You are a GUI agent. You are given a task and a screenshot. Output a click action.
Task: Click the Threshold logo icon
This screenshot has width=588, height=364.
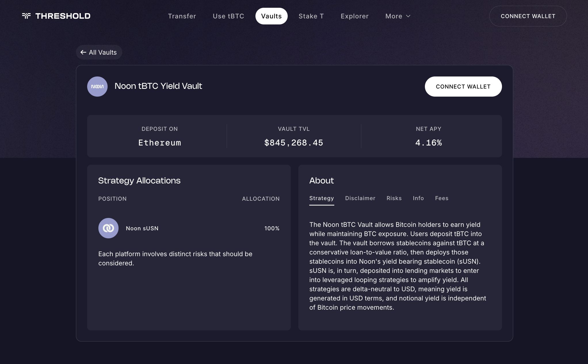coord(26,16)
